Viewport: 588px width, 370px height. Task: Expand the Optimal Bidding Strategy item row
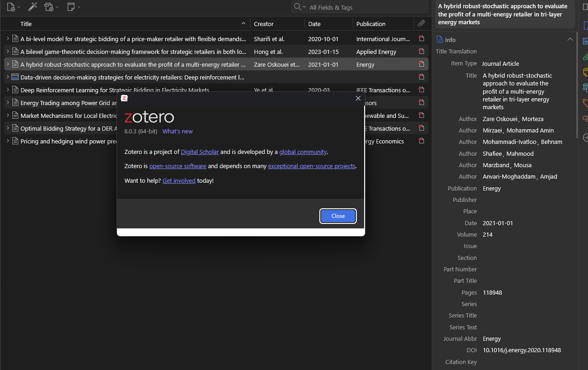[8, 128]
